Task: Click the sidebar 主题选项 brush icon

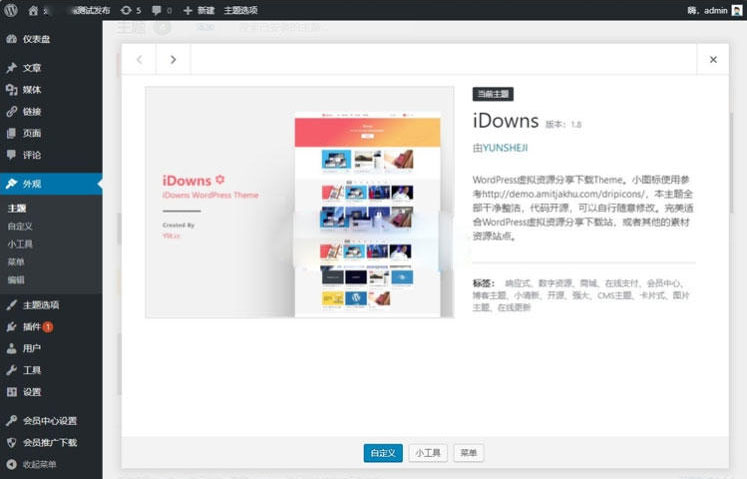Action: (x=12, y=305)
